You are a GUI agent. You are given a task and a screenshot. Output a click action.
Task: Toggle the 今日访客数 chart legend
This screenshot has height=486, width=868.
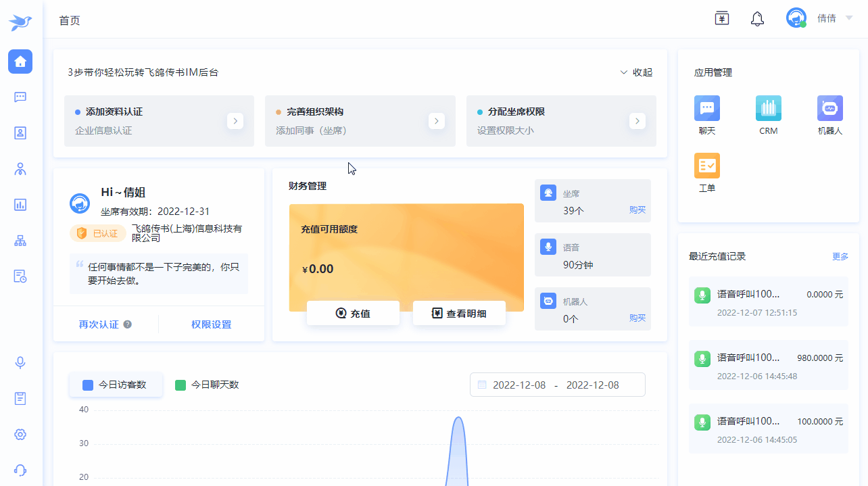(x=116, y=385)
